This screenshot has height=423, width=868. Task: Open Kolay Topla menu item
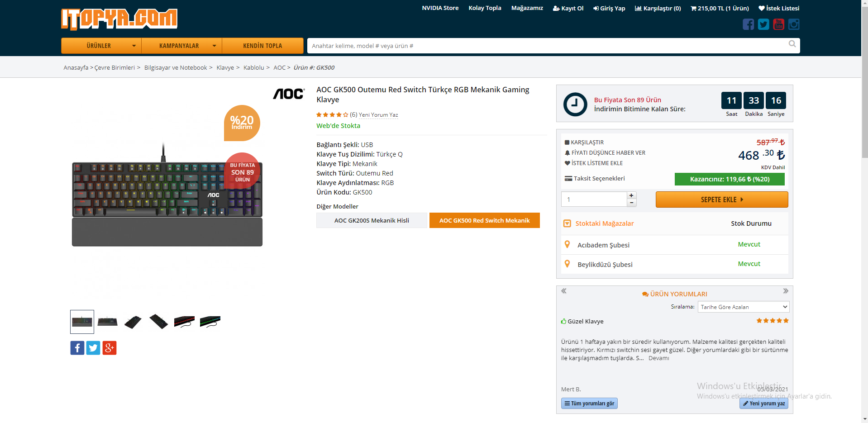[x=485, y=8]
